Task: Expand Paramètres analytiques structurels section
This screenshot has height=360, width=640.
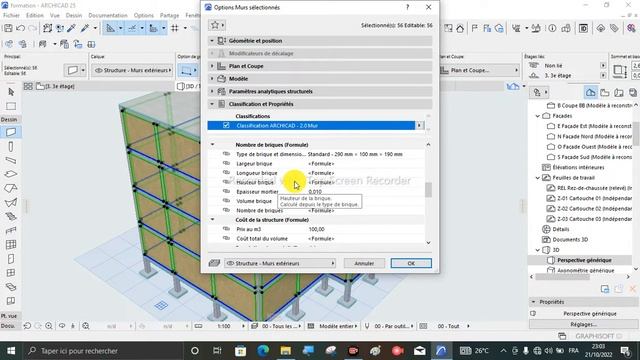Action: click(x=212, y=91)
